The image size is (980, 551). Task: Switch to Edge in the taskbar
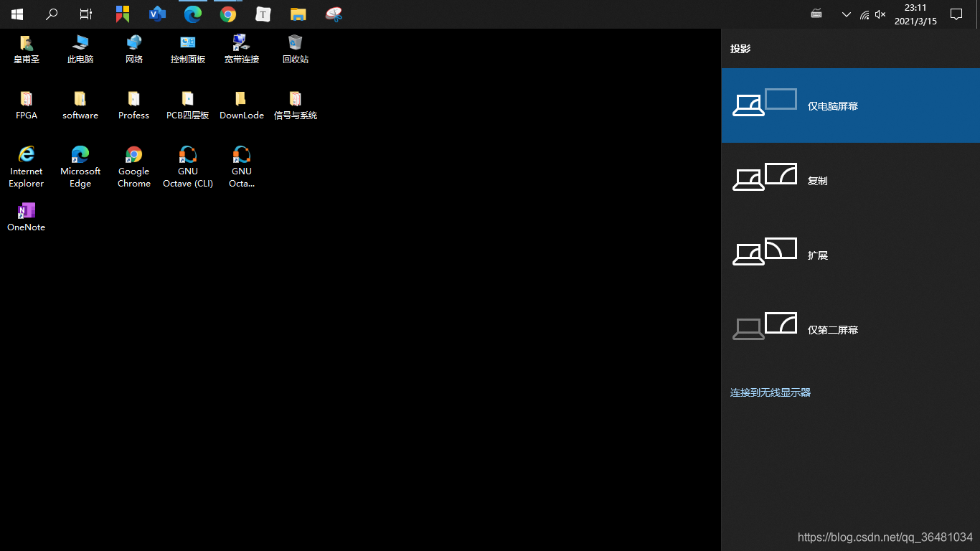192,14
